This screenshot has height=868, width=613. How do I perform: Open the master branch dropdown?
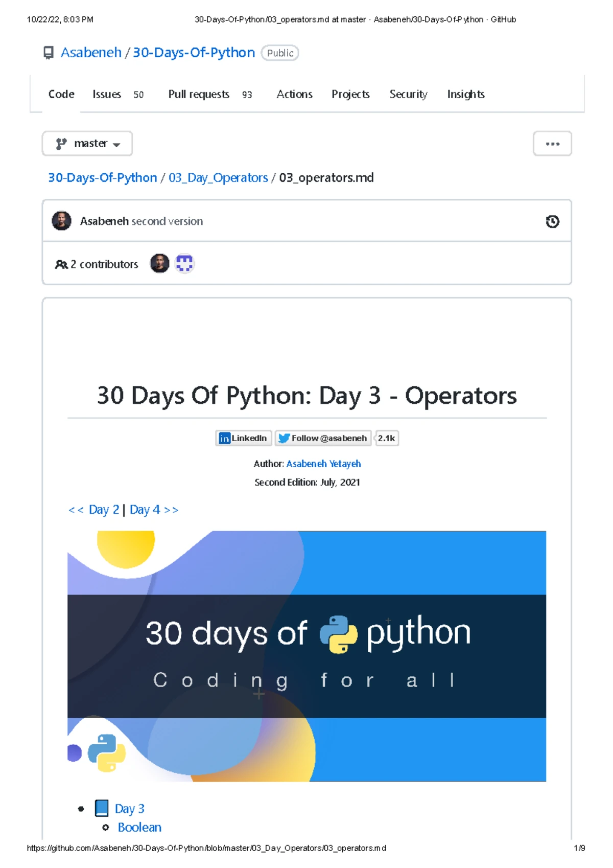(87, 144)
